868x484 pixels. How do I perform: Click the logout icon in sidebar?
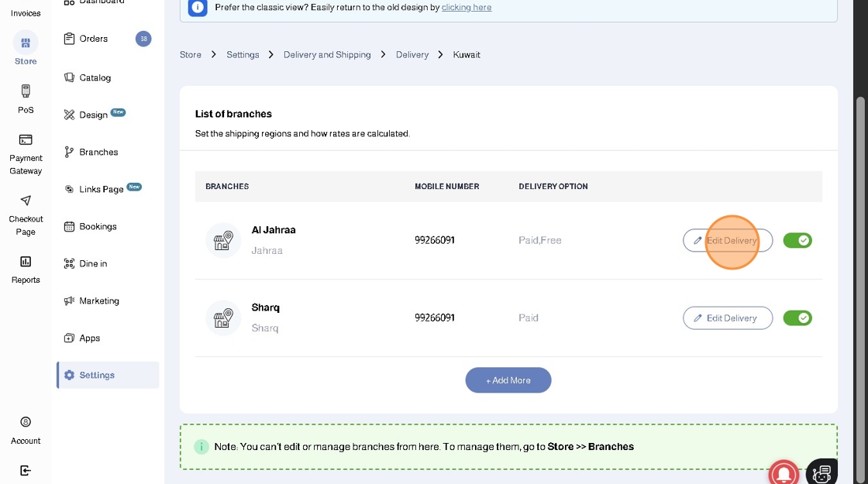coord(26,470)
